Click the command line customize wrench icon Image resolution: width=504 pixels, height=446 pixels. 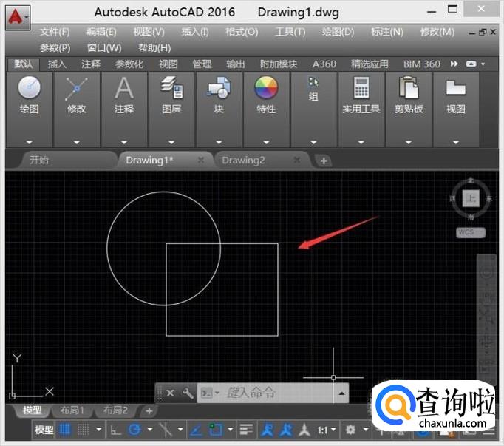point(188,393)
